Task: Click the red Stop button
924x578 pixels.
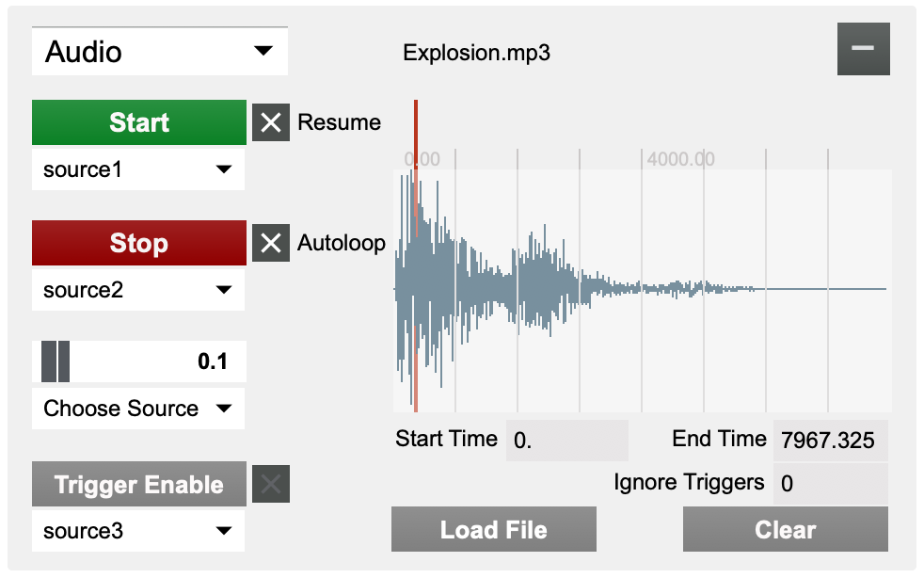Action: tap(139, 243)
